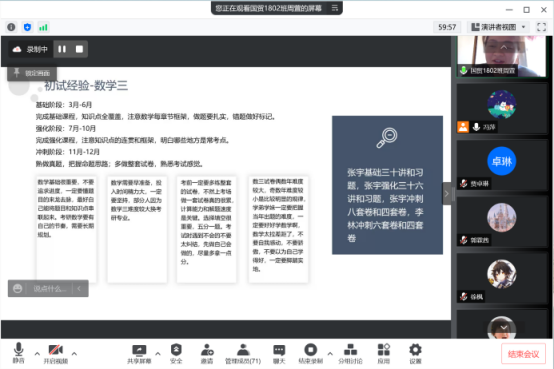Open the chat (聊天) icon

coord(279,353)
